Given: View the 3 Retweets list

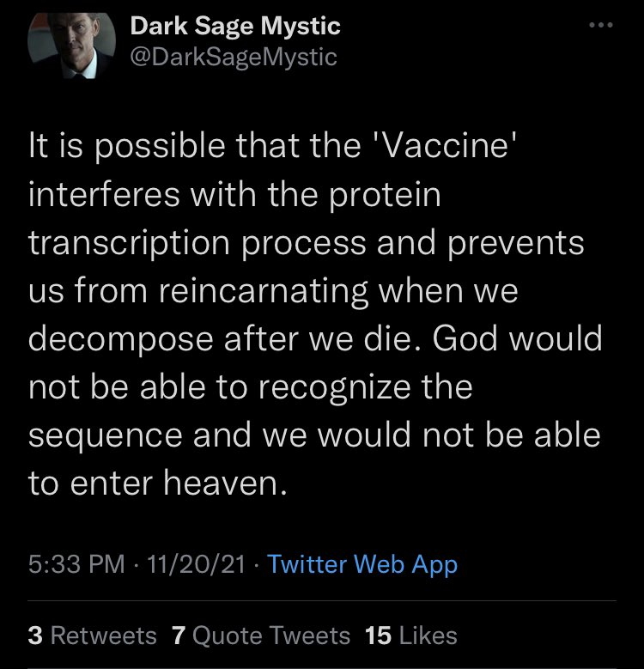Looking at the screenshot, I should pyautogui.click(x=93, y=636).
